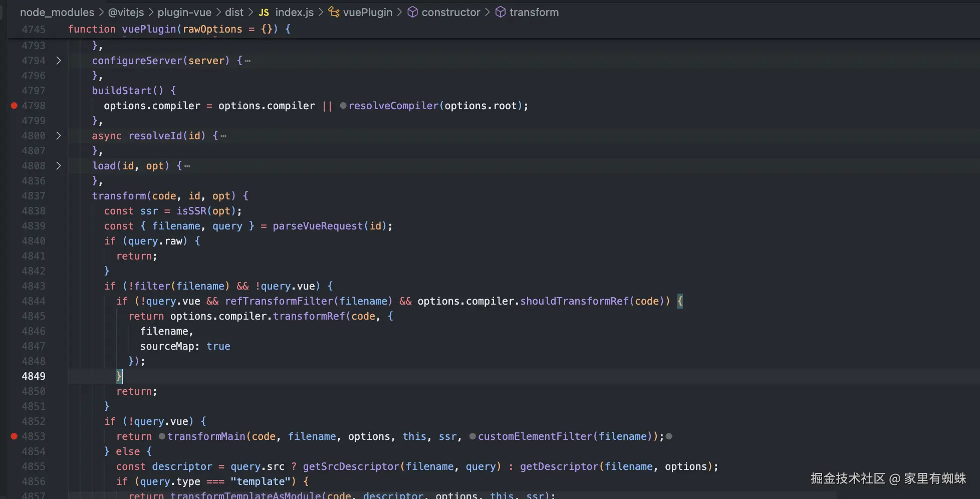Click inline breakpoint marker before transformMain

coord(162,436)
